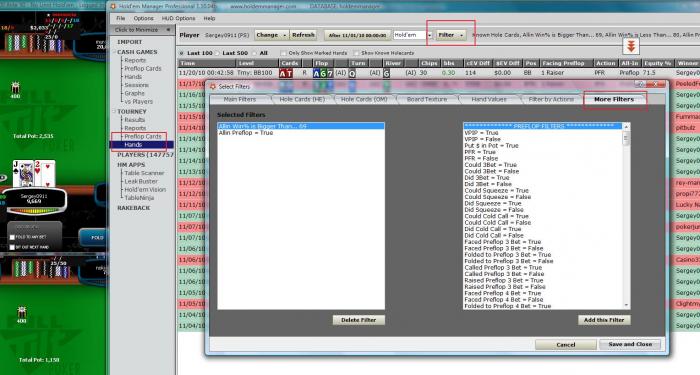700x375 pixels.
Task: Click the Queen turn card icon
Action: click(x=352, y=73)
